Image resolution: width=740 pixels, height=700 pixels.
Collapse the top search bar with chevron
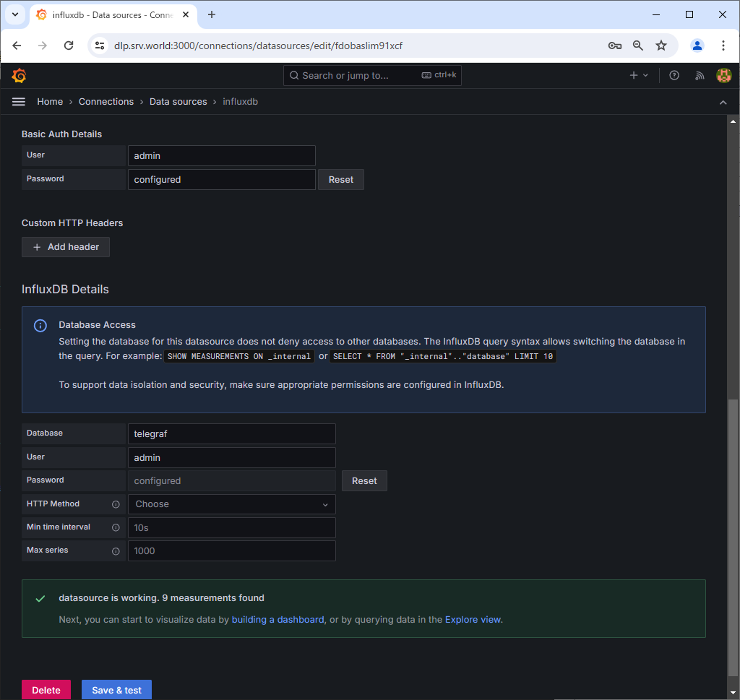pos(723,103)
